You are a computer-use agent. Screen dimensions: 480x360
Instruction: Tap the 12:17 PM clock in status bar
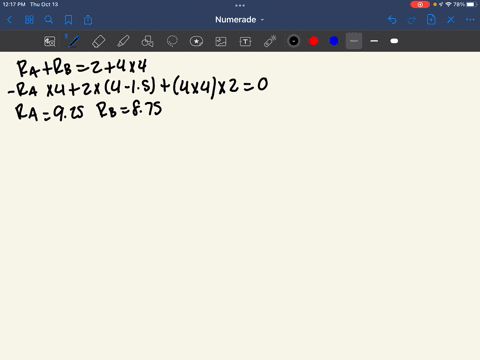(14, 4)
